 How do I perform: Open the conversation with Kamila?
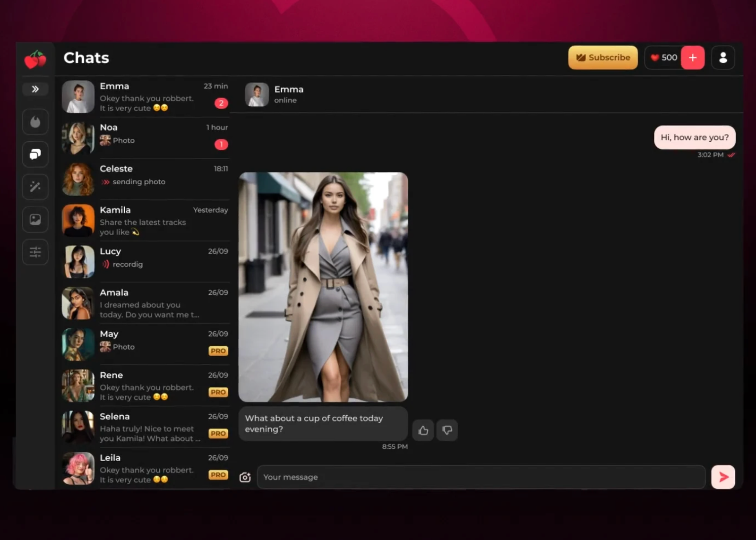(144, 221)
